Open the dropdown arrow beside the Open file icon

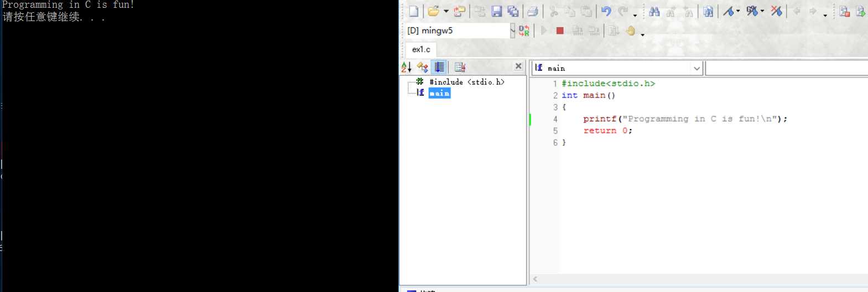[x=446, y=11]
